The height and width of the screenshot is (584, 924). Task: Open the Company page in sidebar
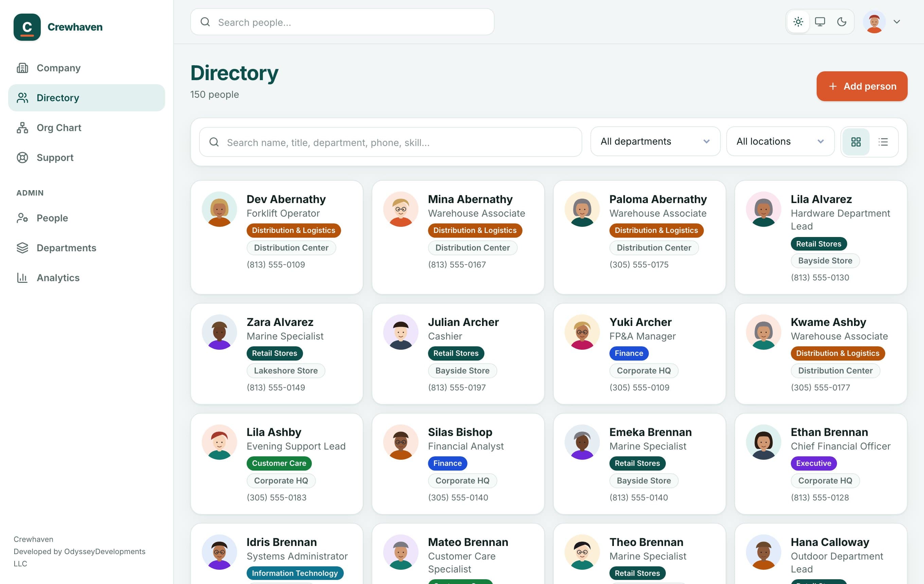click(x=86, y=68)
